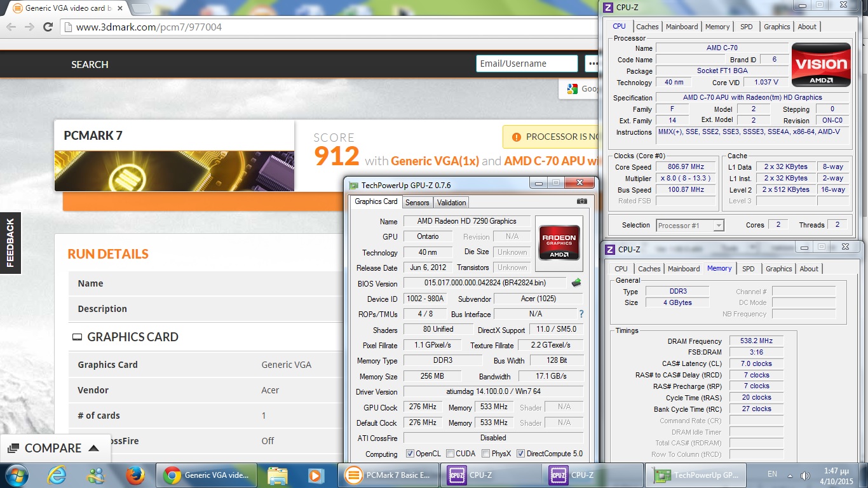The height and width of the screenshot is (488, 868).
Task: Launch Internet Explorer from the taskbar
Action: point(57,475)
